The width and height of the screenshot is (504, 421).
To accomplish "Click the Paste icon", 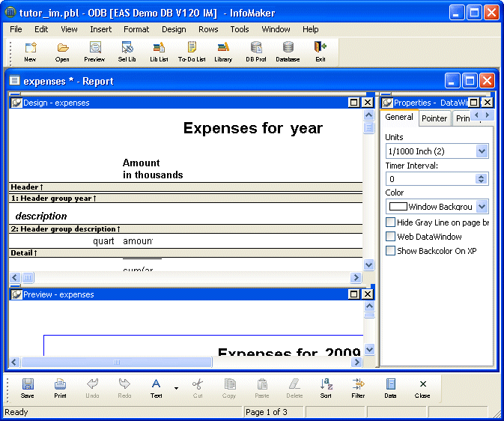I will pyautogui.click(x=262, y=388).
